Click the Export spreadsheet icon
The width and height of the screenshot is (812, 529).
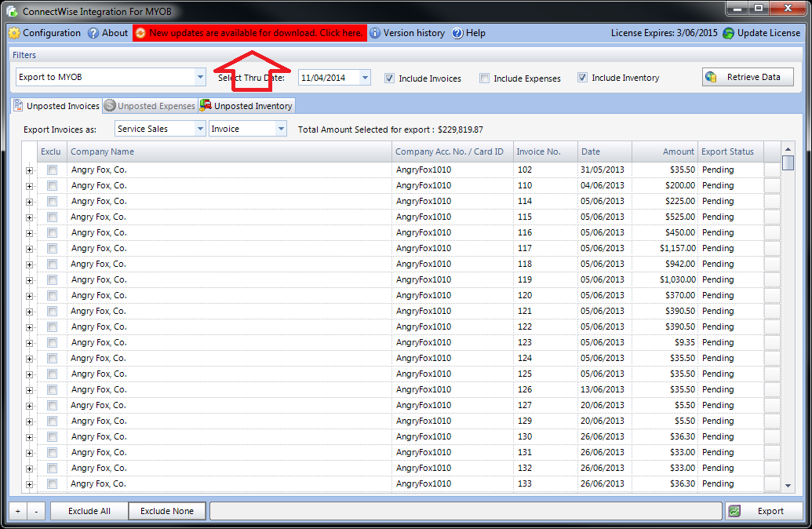734,511
